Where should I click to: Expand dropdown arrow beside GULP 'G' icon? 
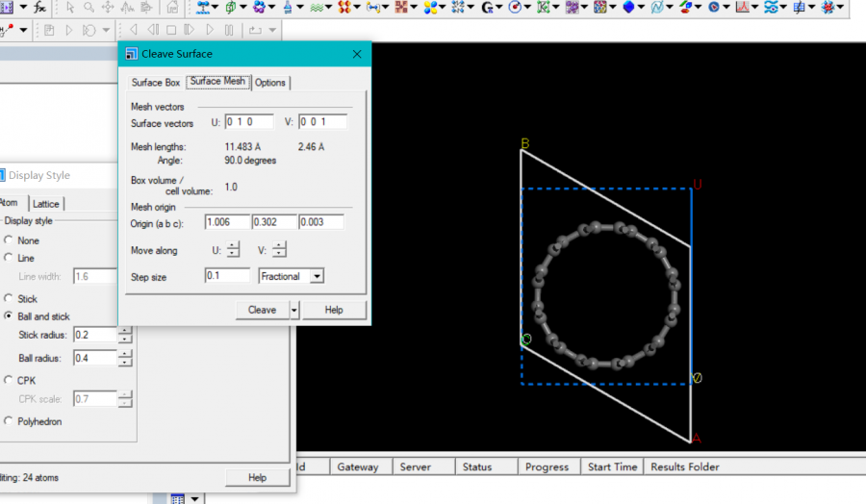pos(498,7)
